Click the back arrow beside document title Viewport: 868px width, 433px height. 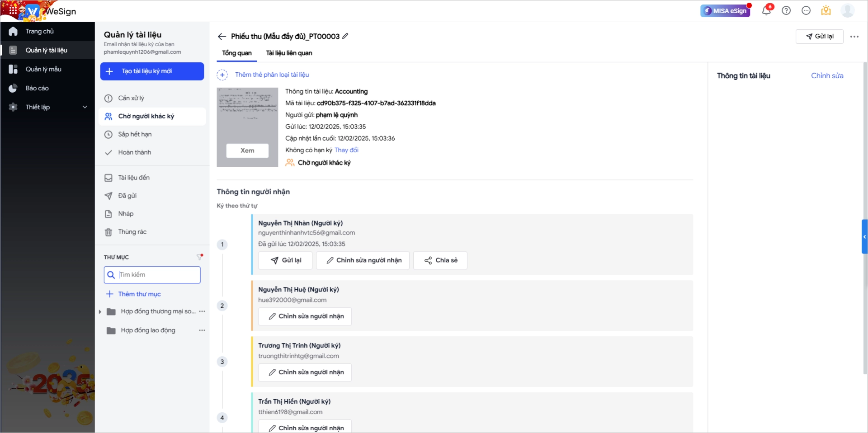coord(222,37)
